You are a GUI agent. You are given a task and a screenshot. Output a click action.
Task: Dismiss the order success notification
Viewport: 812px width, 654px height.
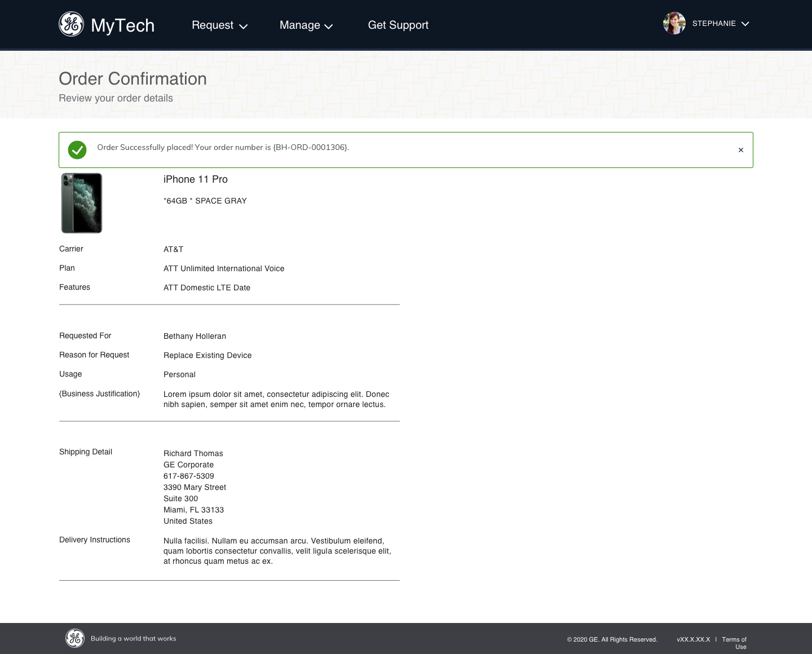click(x=741, y=150)
